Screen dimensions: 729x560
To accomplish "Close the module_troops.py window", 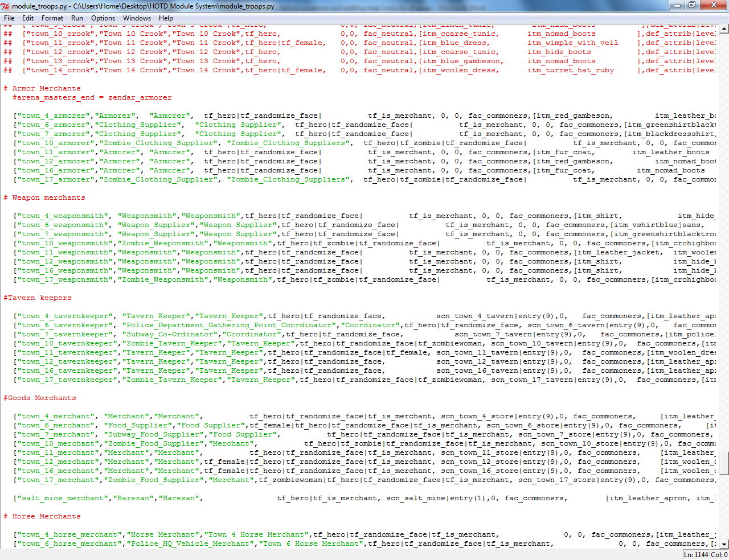I will point(714,5).
